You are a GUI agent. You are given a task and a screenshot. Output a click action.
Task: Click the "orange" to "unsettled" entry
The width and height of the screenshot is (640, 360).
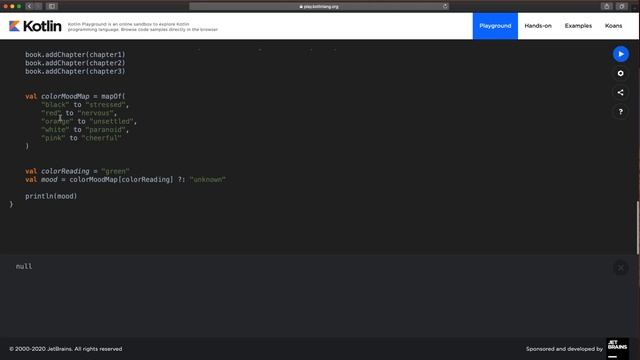click(89, 122)
